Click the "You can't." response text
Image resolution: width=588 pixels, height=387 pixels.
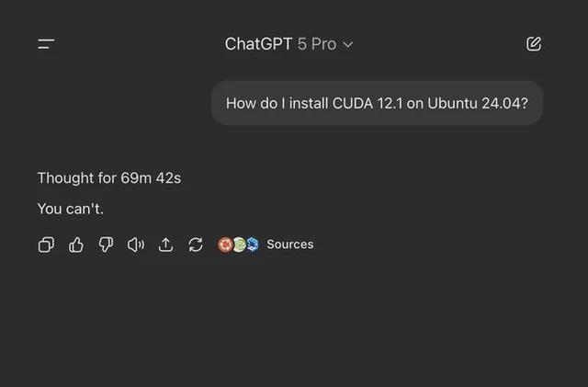[x=70, y=209]
